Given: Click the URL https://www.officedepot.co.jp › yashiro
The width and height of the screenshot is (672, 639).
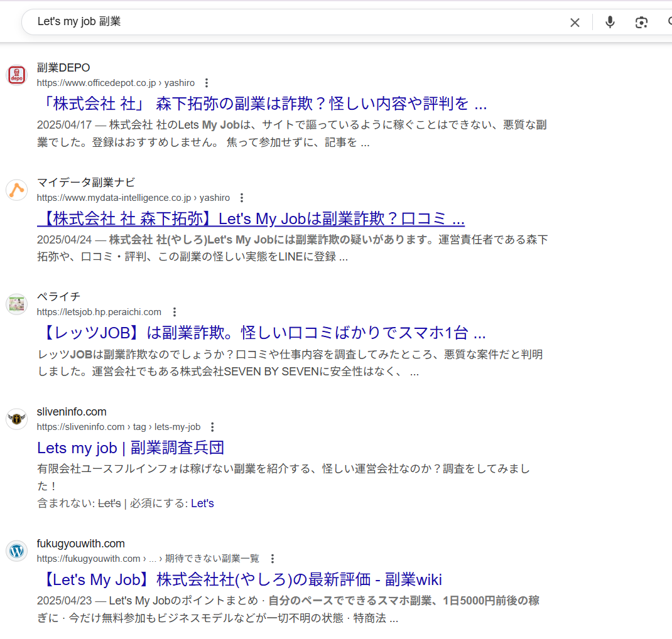Looking at the screenshot, I should [x=116, y=83].
